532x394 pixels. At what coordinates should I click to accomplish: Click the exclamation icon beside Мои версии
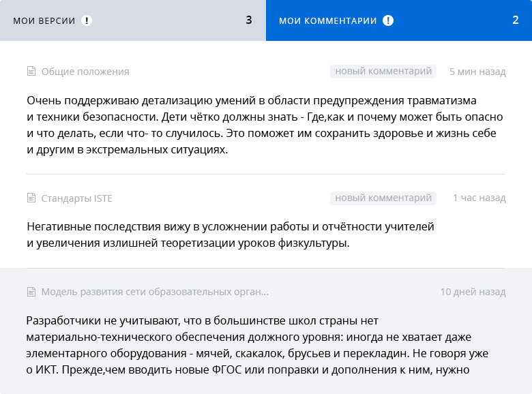[87, 20]
